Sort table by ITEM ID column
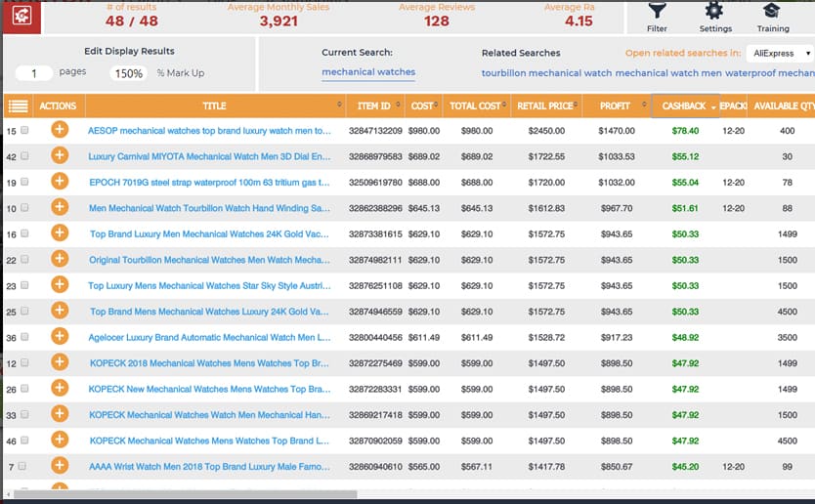This screenshot has width=815, height=504. [375, 106]
